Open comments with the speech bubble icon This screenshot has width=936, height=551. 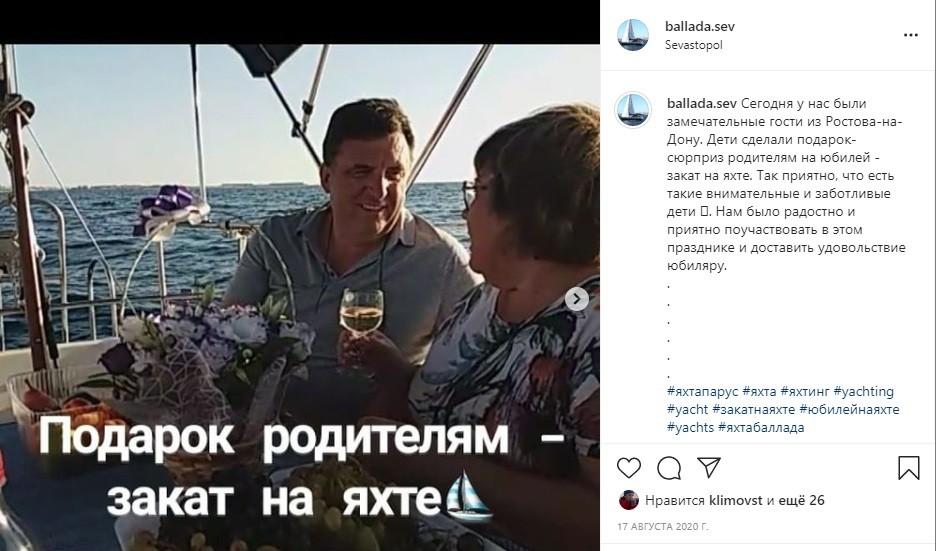pos(669,468)
